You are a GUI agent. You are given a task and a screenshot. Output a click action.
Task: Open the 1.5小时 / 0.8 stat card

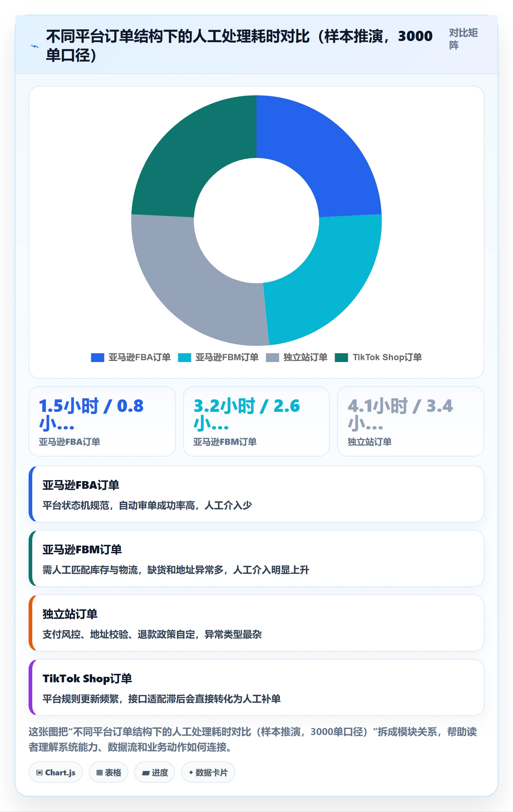[x=102, y=421]
